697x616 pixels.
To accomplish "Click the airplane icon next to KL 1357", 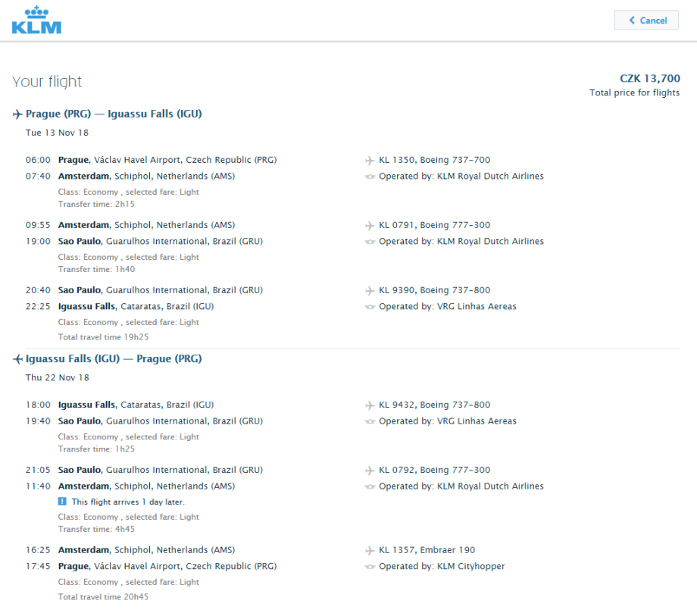I will 370,551.
